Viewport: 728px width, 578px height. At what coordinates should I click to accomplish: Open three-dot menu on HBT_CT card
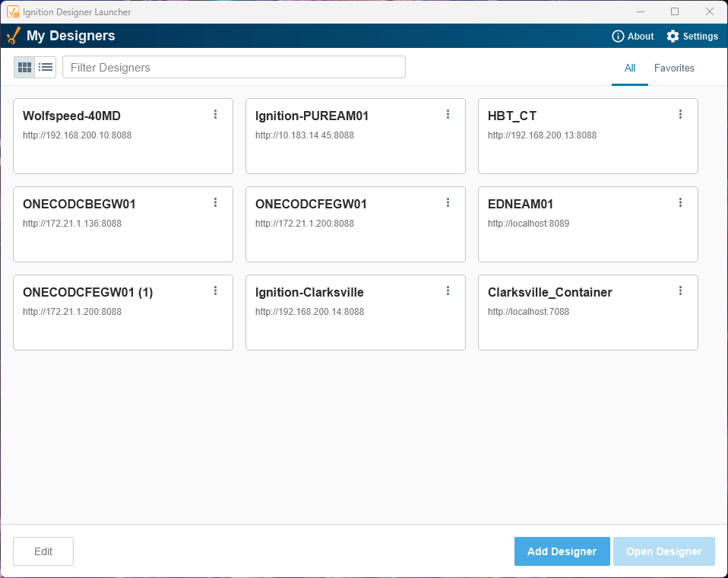(680, 114)
